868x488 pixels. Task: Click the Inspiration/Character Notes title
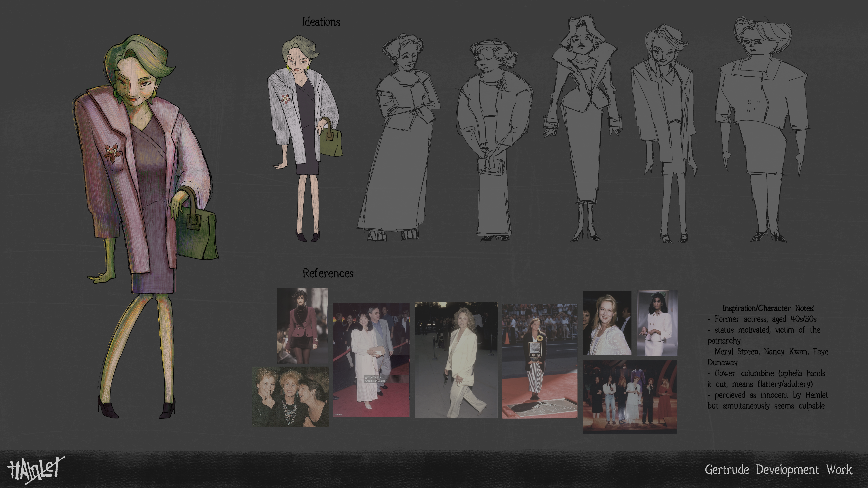(768, 308)
